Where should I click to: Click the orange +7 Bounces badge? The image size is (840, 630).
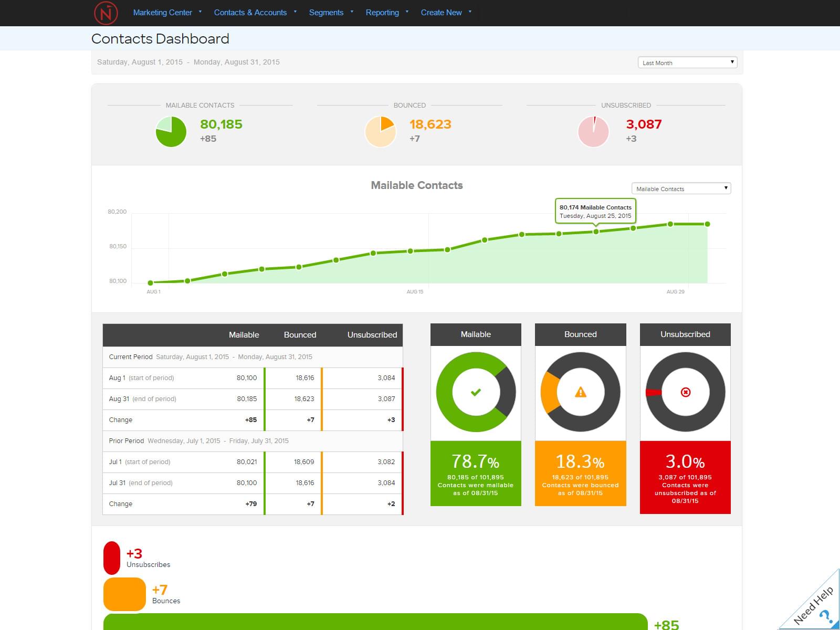click(124, 594)
